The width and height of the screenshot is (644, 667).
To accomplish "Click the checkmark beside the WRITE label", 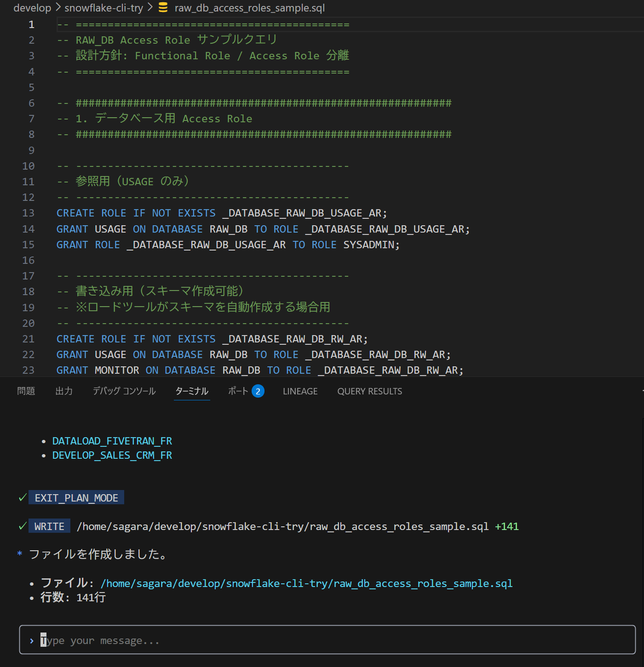I will [x=22, y=526].
